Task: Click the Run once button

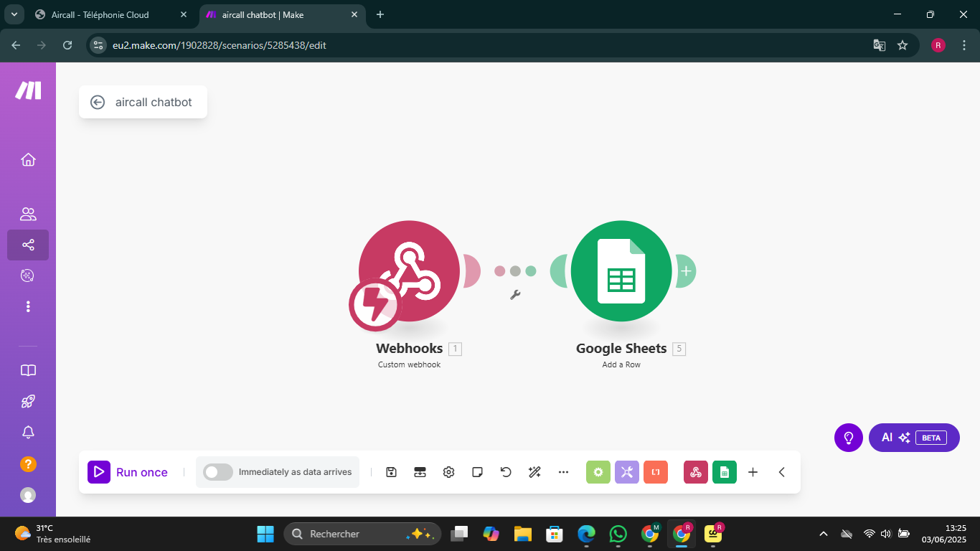Action: pos(128,472)
